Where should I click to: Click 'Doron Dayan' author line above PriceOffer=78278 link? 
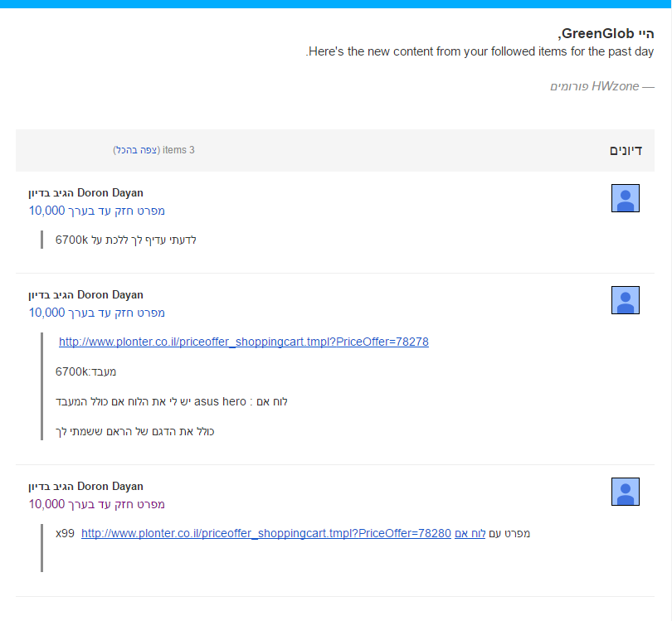(x=85, y=295)
